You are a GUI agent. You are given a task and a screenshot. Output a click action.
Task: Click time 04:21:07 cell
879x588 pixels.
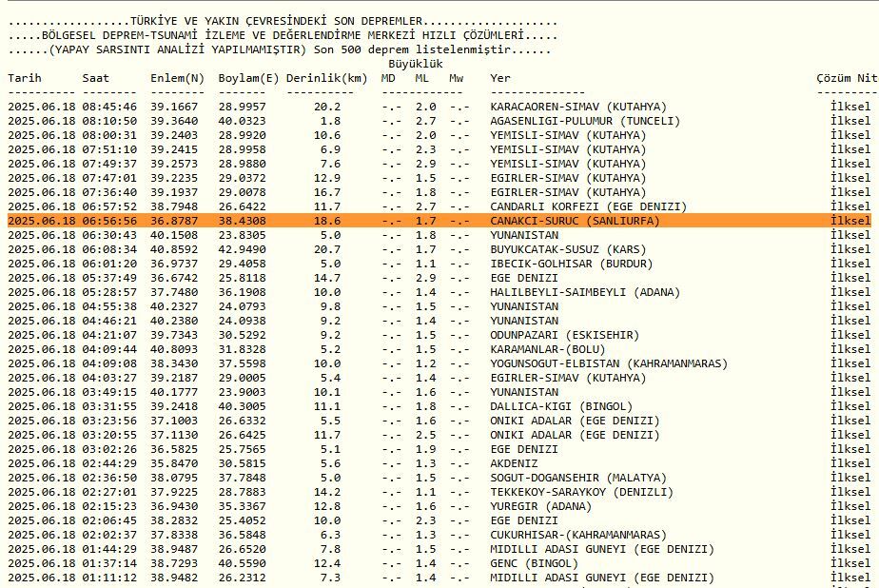click(109, 335)
